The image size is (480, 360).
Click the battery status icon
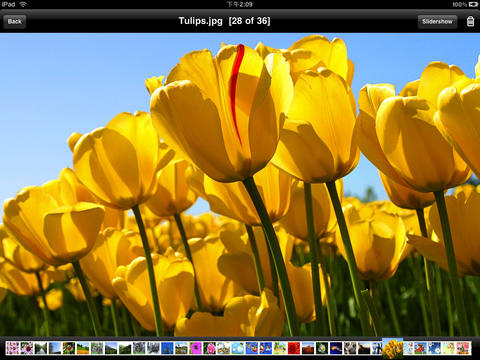[x=473, y=4]
